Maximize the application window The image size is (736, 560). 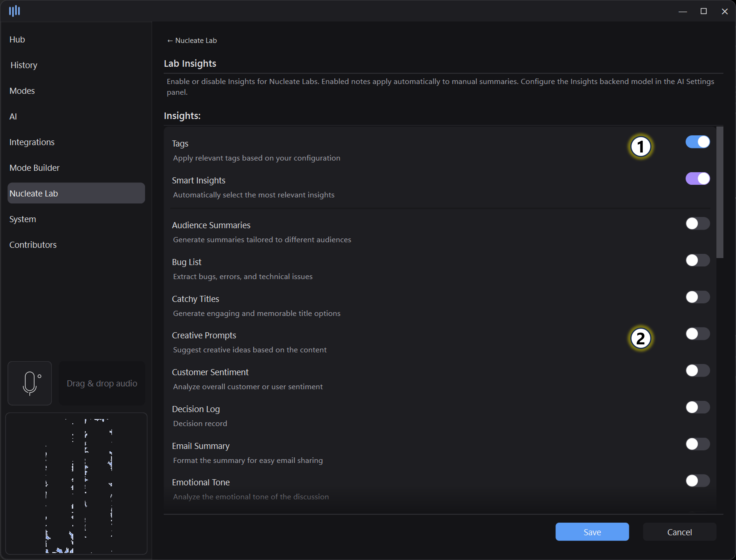coord(704,11)
